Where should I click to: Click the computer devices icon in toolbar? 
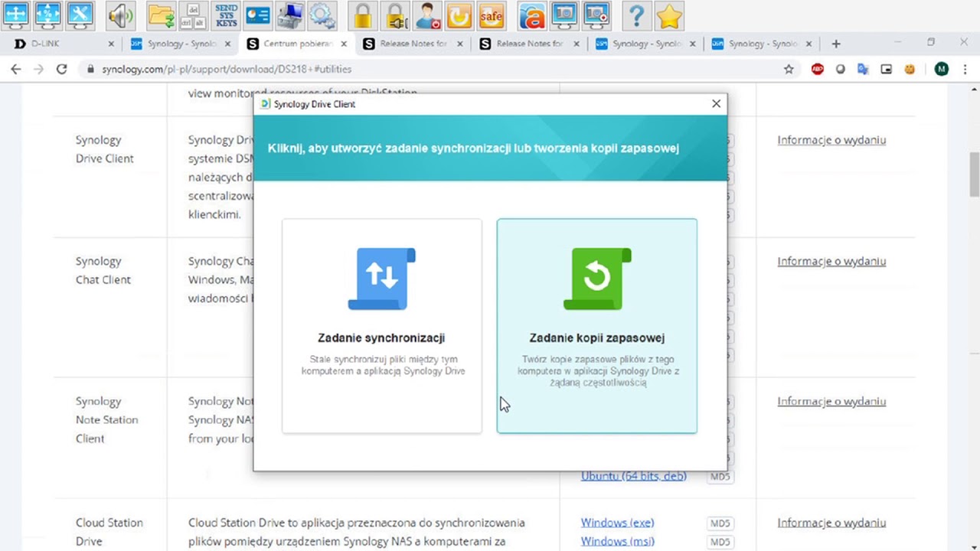(x=290, y=15)
